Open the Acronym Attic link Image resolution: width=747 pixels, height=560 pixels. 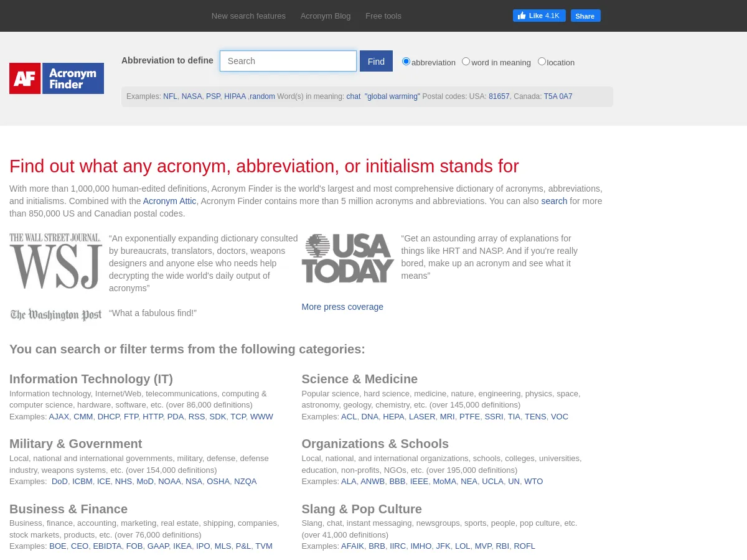pyautogui.click(x=169, y=201)
